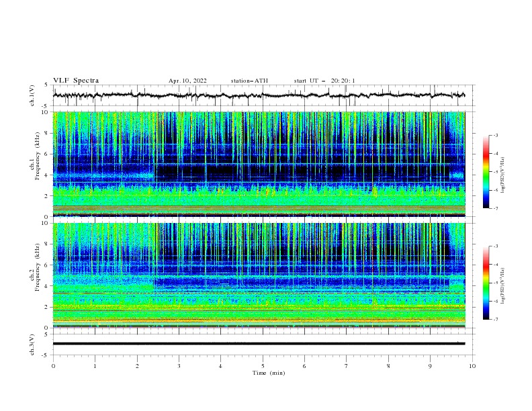Click the "station=ATH" label

[x=249, y=81]
